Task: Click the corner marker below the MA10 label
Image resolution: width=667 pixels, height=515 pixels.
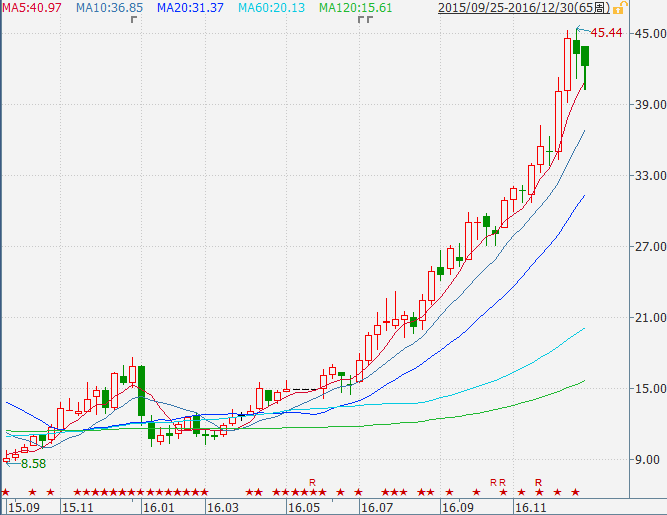Action: pos(134,20)
